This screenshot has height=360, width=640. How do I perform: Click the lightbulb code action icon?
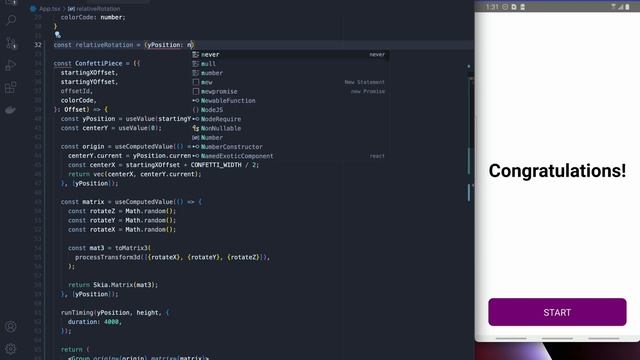pos(57,35)
